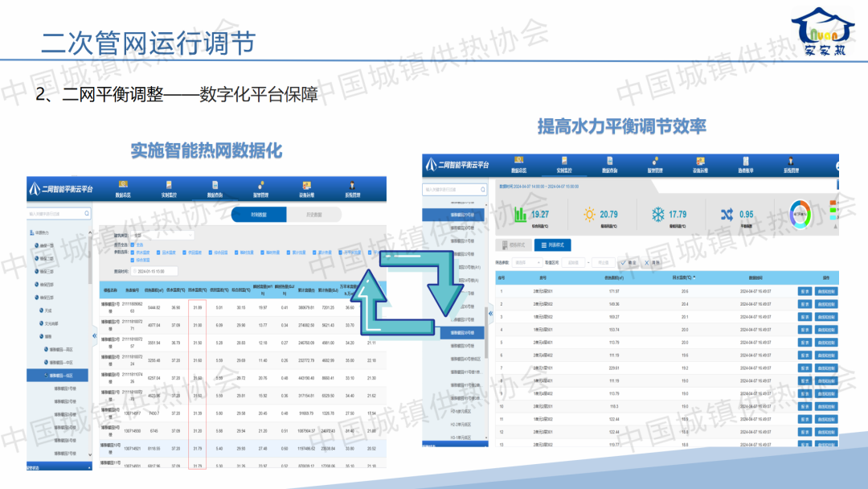Click the 清除 filter clear button

click(x=652, y=262)
